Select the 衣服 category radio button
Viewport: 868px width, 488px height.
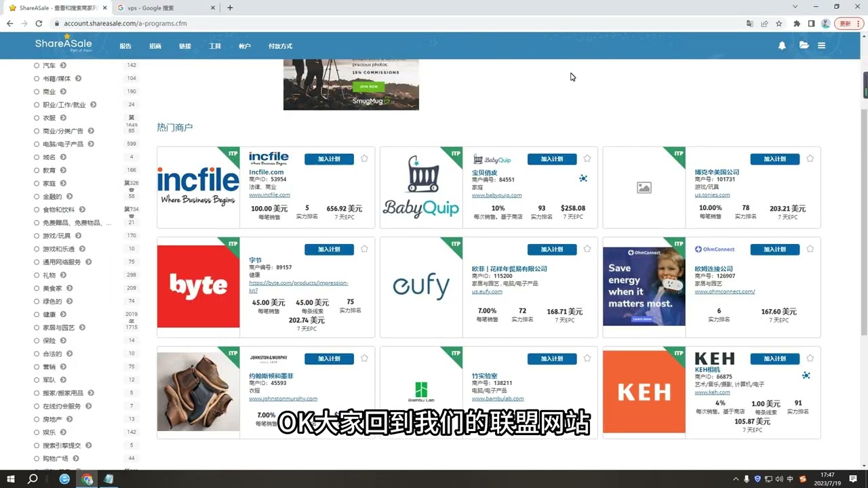(x=37, y=118)
